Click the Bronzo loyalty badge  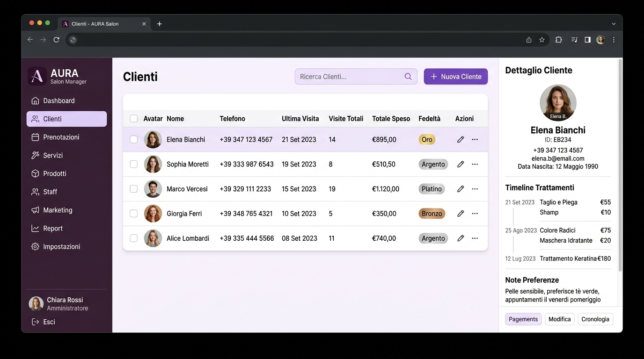(432, 214)
